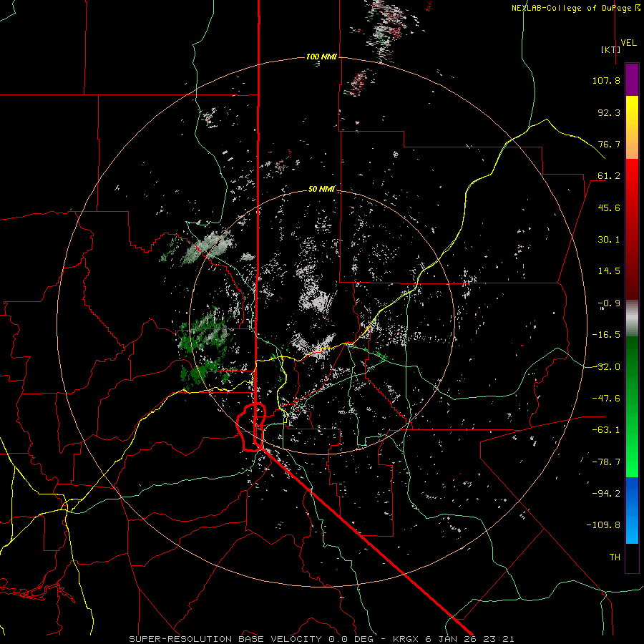Click the -63.1 legend value
This screenshot has height=644, width=644.
(x=606, y=430)
